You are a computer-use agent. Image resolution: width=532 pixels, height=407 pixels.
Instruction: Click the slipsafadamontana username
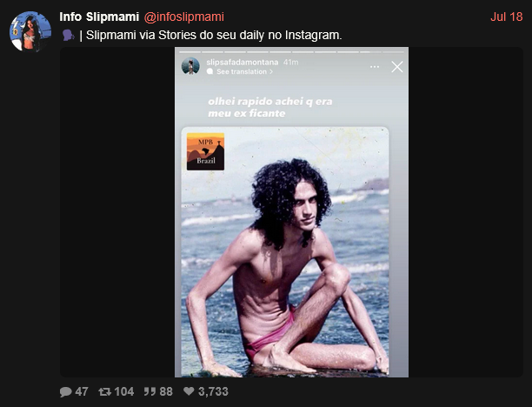[243, 62]
